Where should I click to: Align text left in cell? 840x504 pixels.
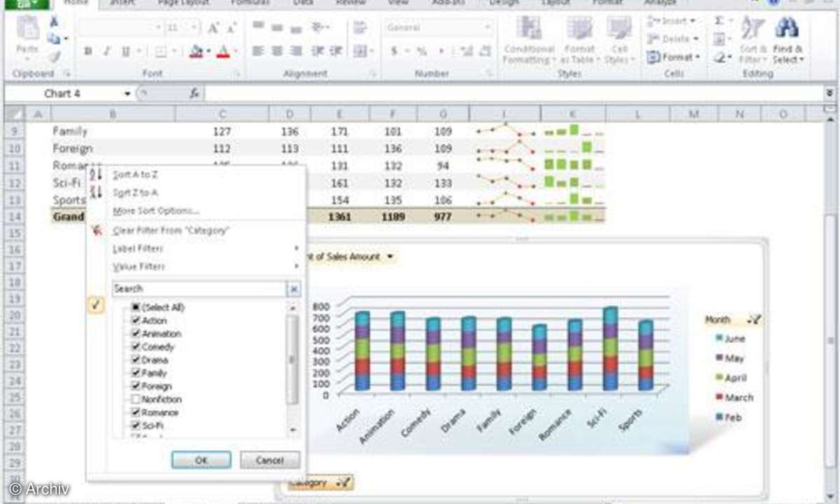[259, 51]
